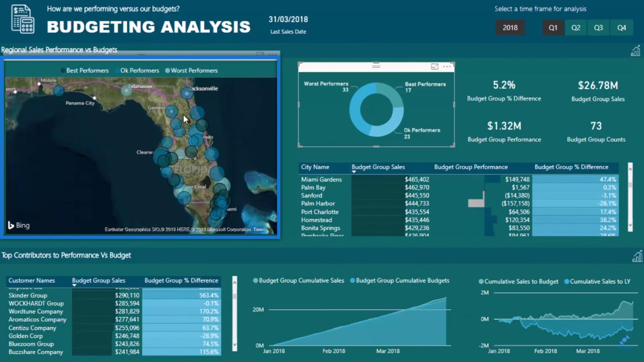The width and height of the screenshot is (644, 362).
Task: Toggle Best Performers map legend item
Action: tap(84, 70)
